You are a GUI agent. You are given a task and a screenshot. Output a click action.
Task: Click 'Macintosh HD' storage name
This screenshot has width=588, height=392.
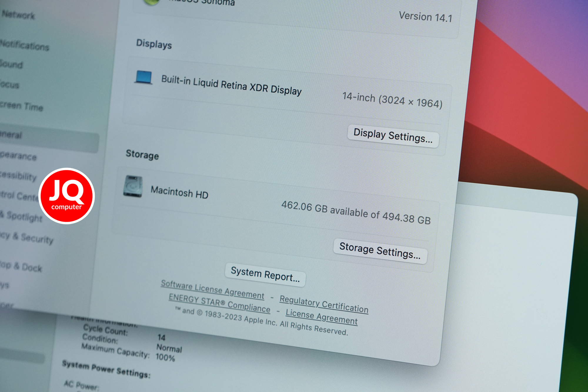point(179,192)
